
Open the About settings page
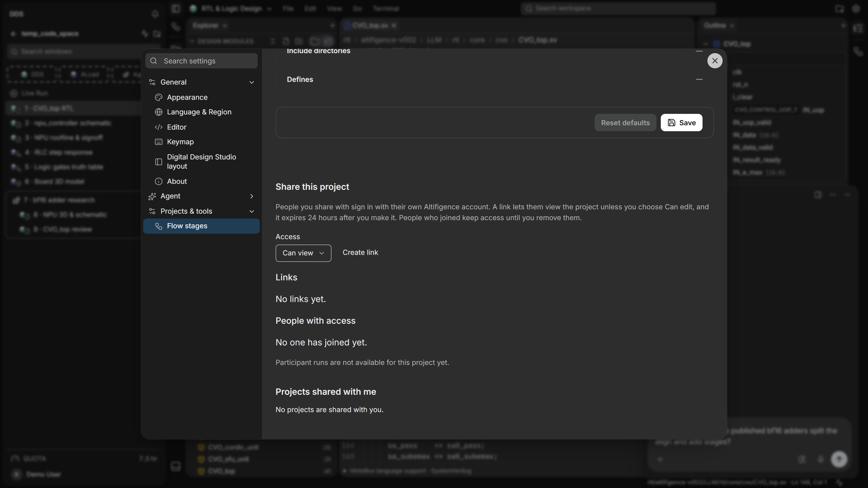[202, 182]
